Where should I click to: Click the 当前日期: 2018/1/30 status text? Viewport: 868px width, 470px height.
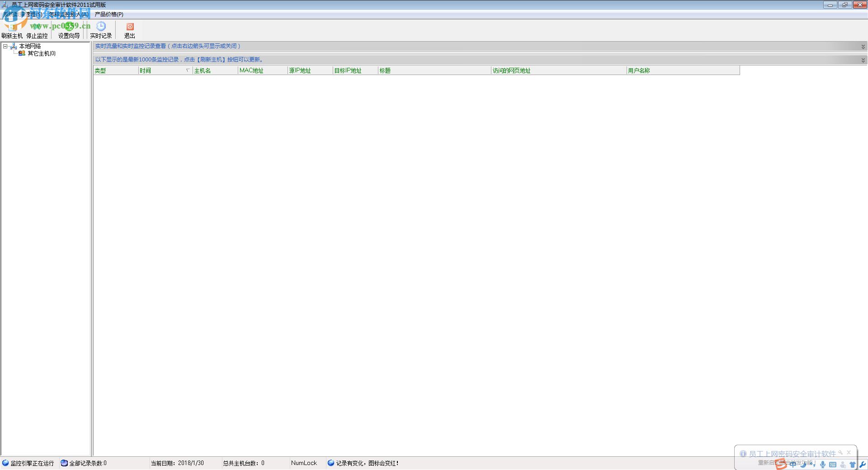click(x=177, y=463)
